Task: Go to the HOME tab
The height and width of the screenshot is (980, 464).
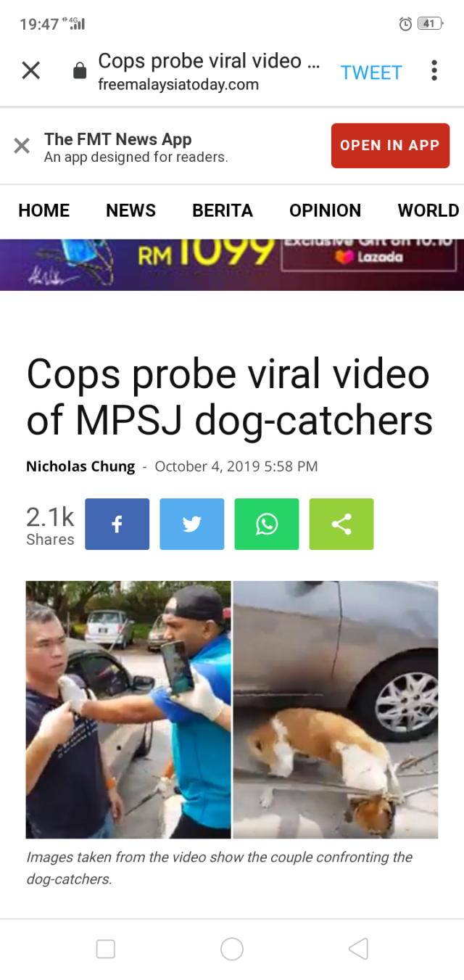Action: tap(44, 210)
